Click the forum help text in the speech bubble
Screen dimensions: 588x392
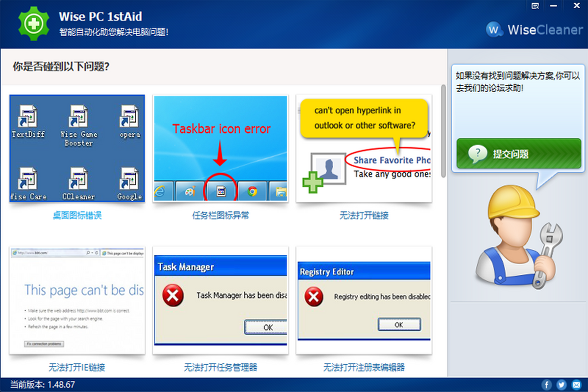click(518, 82)
